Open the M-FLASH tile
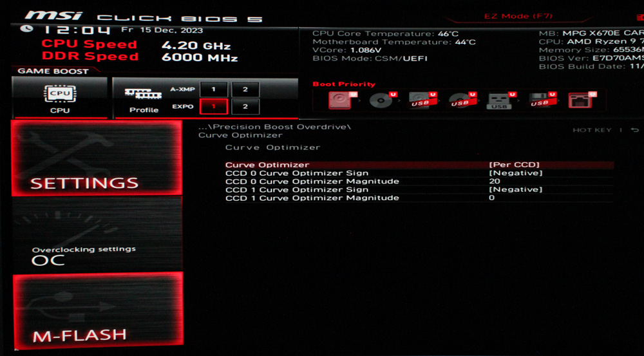 (98, 310)
